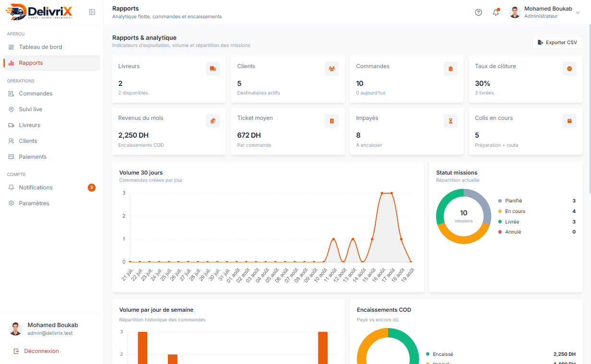Click the "À encaisser" text

pos(369,145)
